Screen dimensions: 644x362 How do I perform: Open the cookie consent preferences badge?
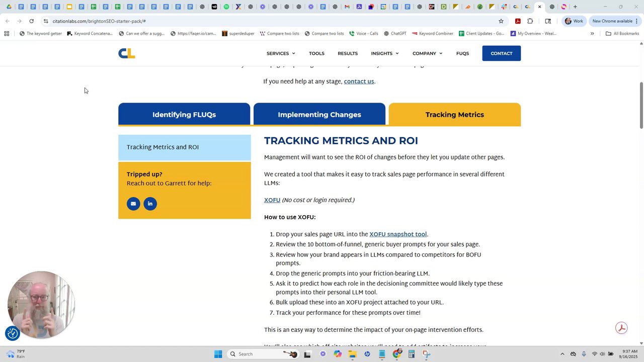point(13,333)
